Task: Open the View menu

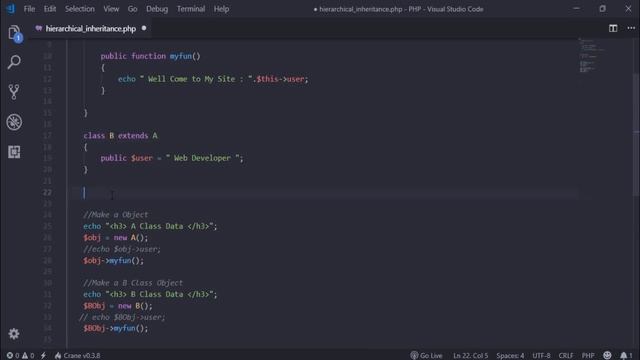Action: (x=111, y=9)
